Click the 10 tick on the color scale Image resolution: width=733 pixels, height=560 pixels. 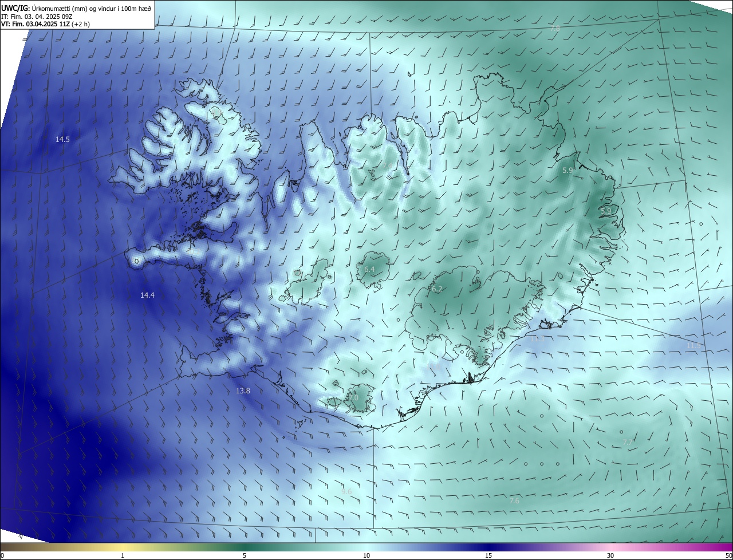coord(366,555)
